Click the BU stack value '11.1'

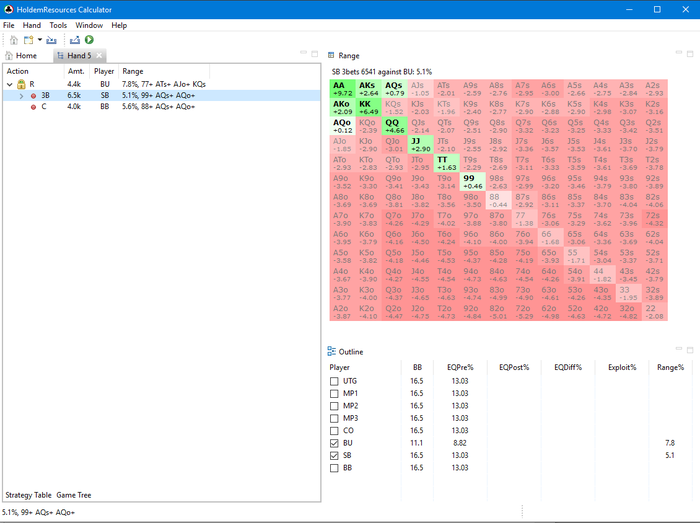tap(416, 443)
